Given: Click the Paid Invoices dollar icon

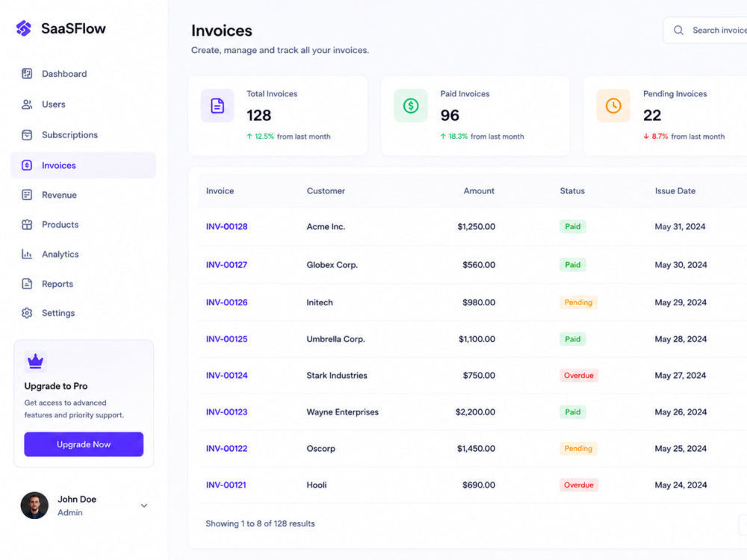Looking at the screenshot, I should click(411, 106).
